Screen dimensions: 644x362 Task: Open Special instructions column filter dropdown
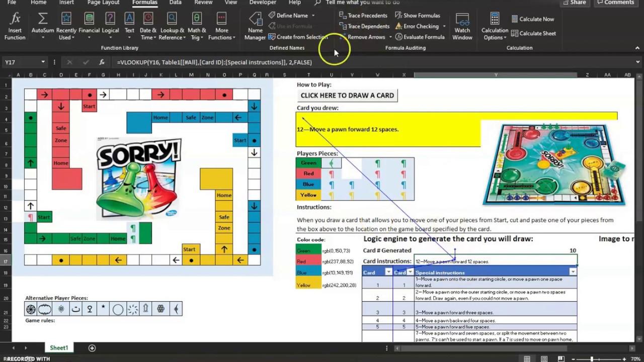coord(573,272)
